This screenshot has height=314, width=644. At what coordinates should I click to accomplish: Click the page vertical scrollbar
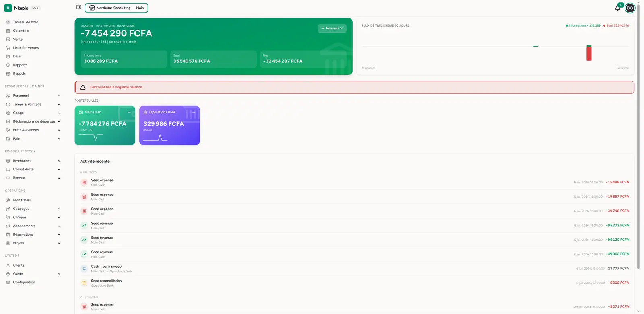click(638, 137)
